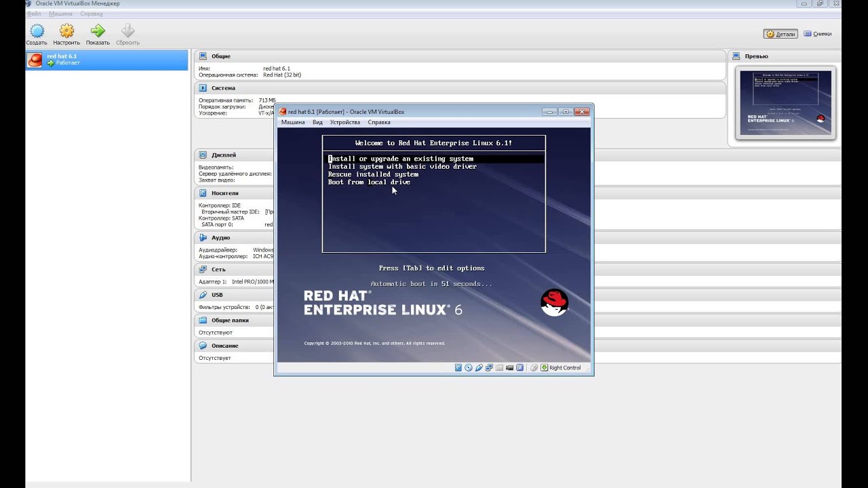
Task: Click the Дисплей section header icon
Action: [x=203, y=155]
